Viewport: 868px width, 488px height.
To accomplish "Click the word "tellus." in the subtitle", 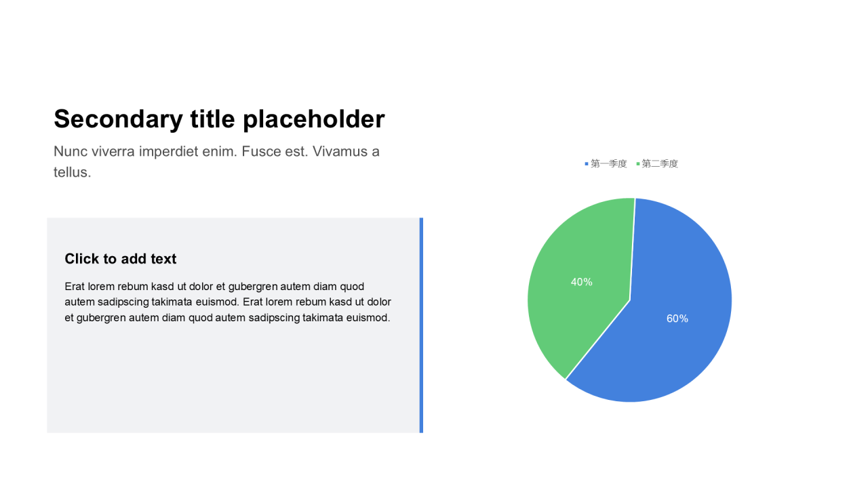I will pyautogui.click(x=72, y=172).
